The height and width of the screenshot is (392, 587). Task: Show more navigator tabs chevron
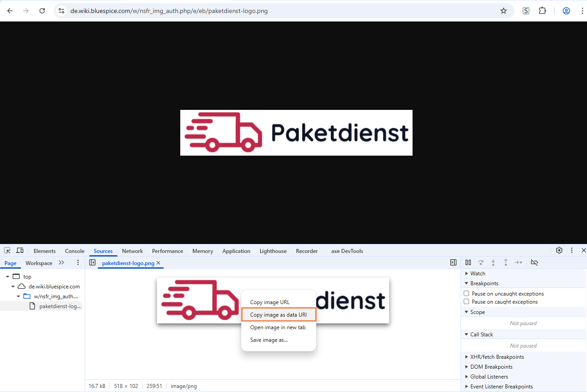(x=61, y=263)
